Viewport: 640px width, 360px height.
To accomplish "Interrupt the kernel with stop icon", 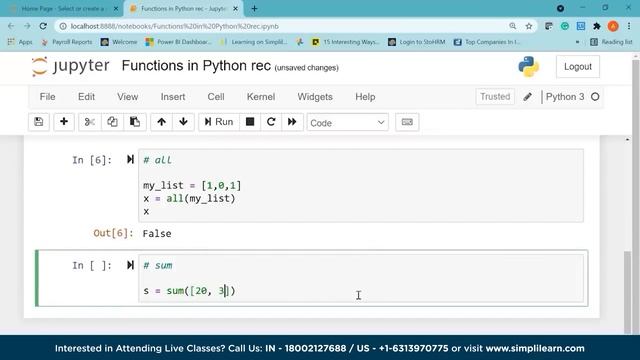I will 250,122.
